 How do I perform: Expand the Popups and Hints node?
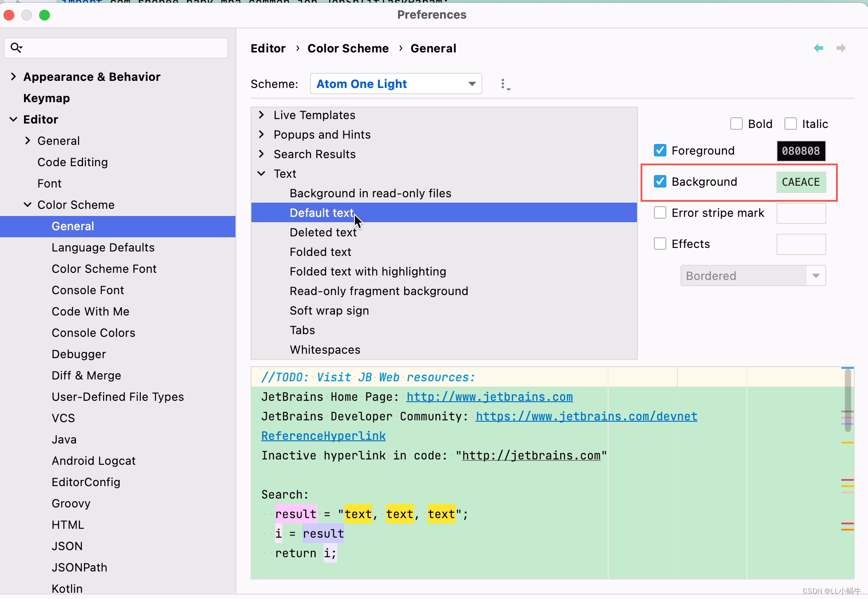(262, 135)
